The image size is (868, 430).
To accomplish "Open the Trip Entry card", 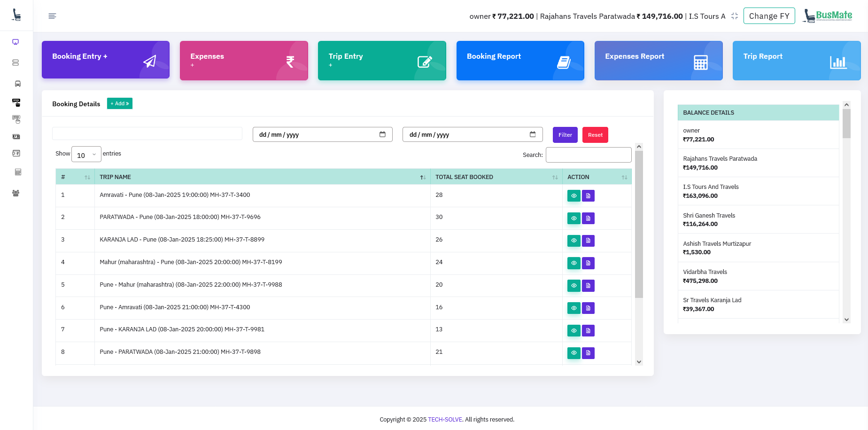I will click(381, 61).
